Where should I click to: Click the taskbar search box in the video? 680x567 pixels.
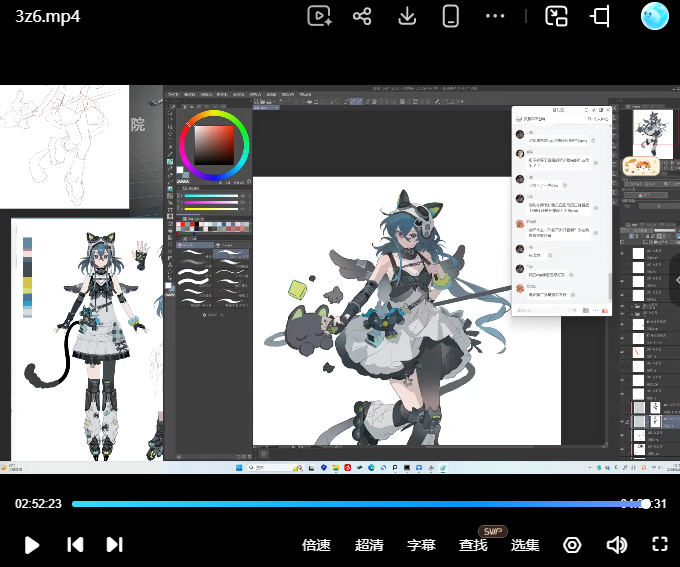275,468
